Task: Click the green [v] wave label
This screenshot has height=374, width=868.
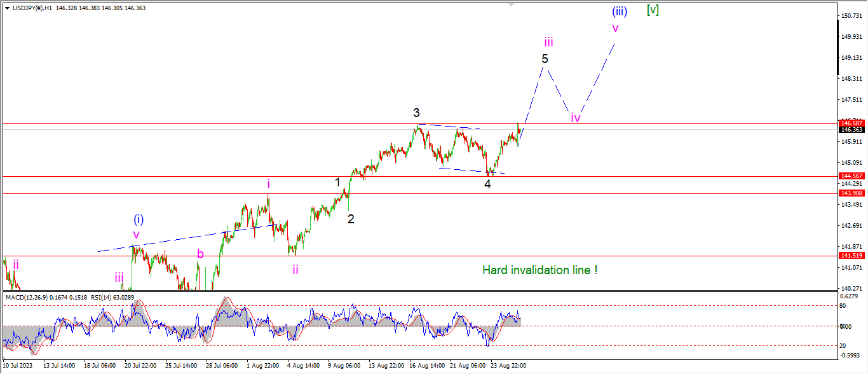Action: pos(653,10)
